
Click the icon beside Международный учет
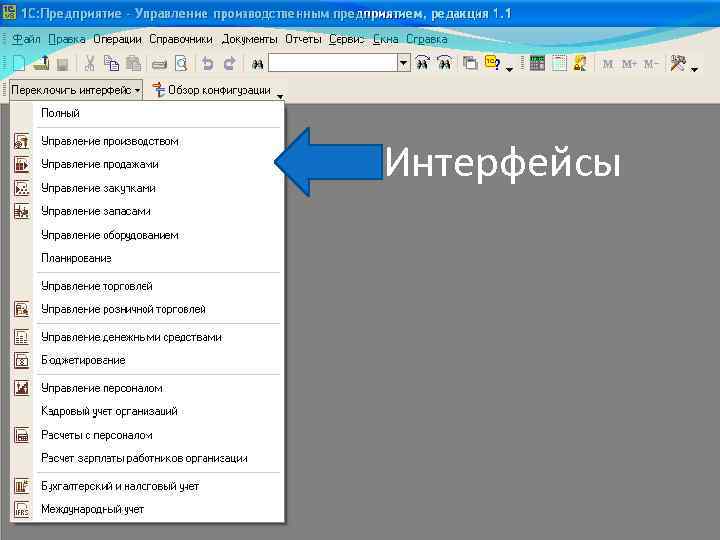(x=22, y=509)
